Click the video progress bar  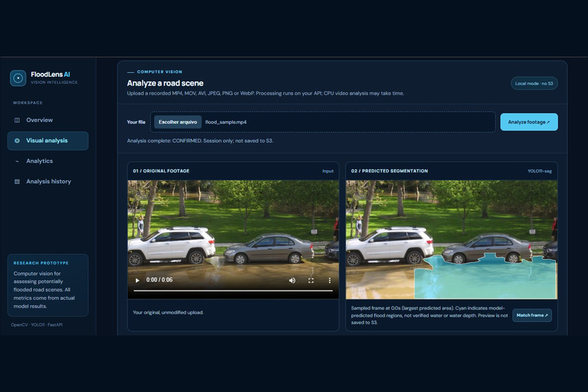pos(233,291)
